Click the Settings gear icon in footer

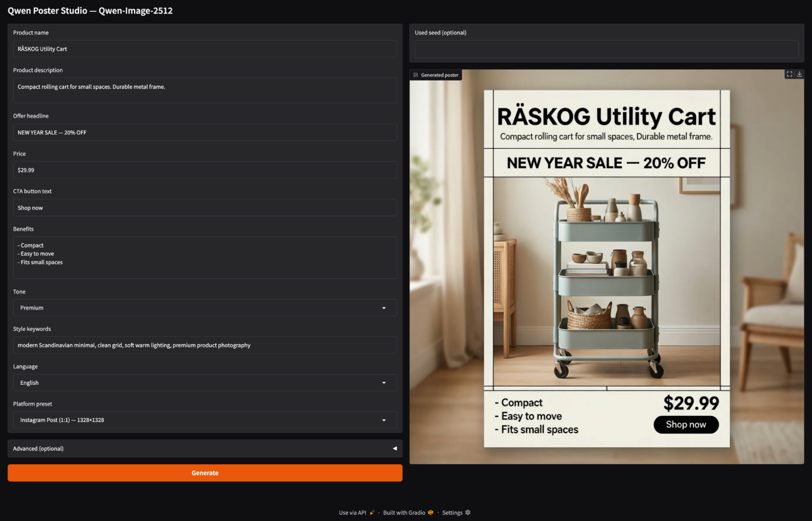coord(468,512)
